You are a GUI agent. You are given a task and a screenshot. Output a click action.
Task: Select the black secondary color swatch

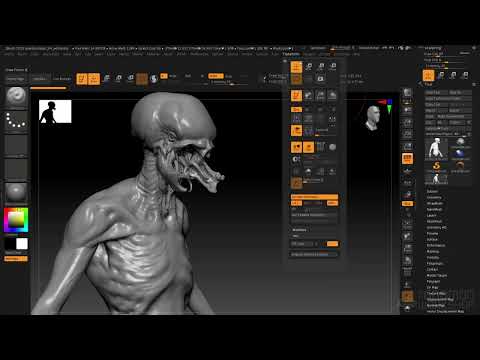tap(10, 244)
